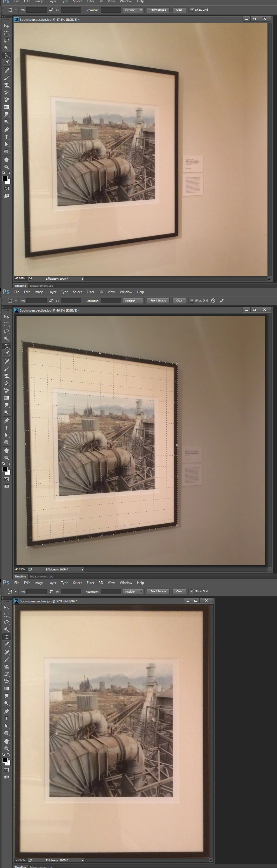Commit the perspective crop with checkmark
Image resolution: width=277 pixels, height=868 pixels.
pos(221,301)
